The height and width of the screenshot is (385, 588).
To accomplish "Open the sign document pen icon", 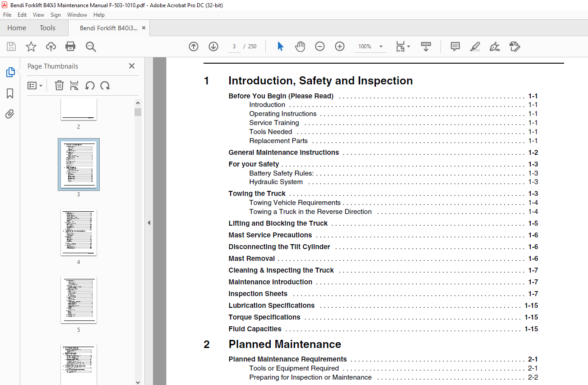I will 495,46.
